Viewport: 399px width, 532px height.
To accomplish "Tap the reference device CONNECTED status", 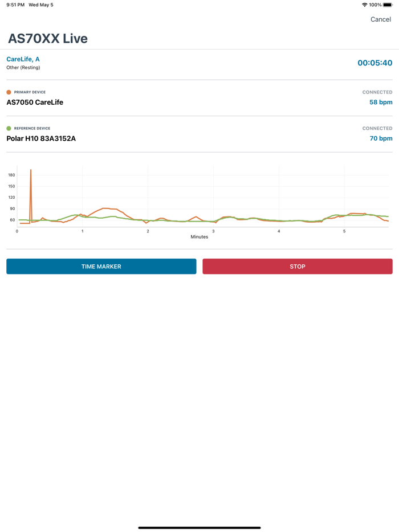I will [x=377, y=129].
